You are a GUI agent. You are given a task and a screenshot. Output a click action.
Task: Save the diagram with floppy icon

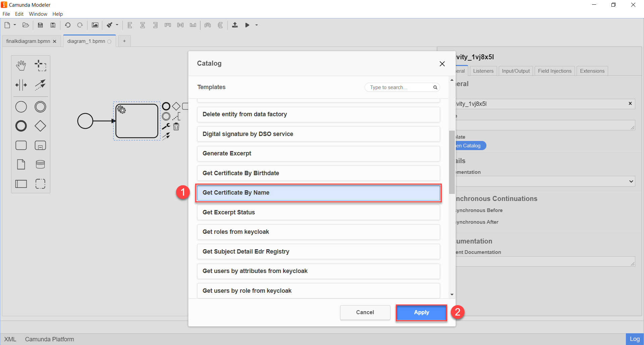tap(40, 25)
